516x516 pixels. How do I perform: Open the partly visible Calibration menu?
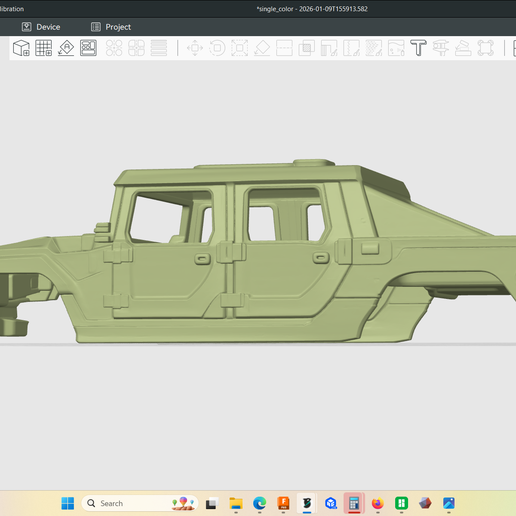pyautogui.click(x=12, y=9)
